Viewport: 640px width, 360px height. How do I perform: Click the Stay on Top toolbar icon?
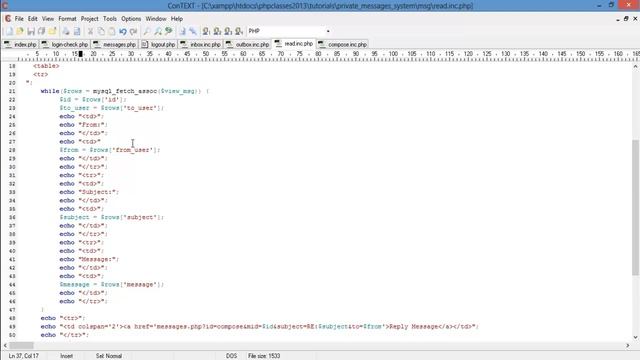193,31
